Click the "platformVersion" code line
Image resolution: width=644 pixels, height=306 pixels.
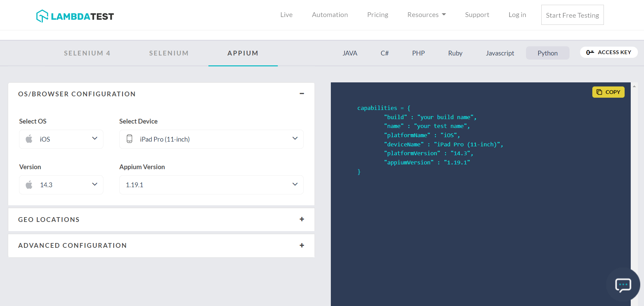(428, 153)
